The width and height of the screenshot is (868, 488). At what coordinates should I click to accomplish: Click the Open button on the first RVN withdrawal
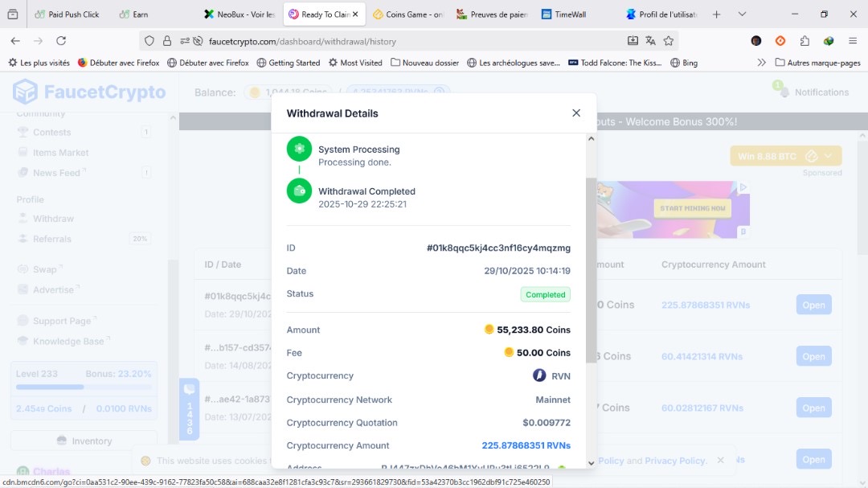(813, 305)
